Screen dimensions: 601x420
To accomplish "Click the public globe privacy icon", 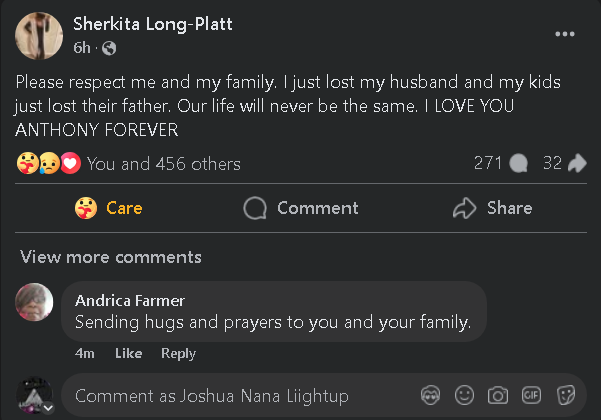I will point(109,48).
